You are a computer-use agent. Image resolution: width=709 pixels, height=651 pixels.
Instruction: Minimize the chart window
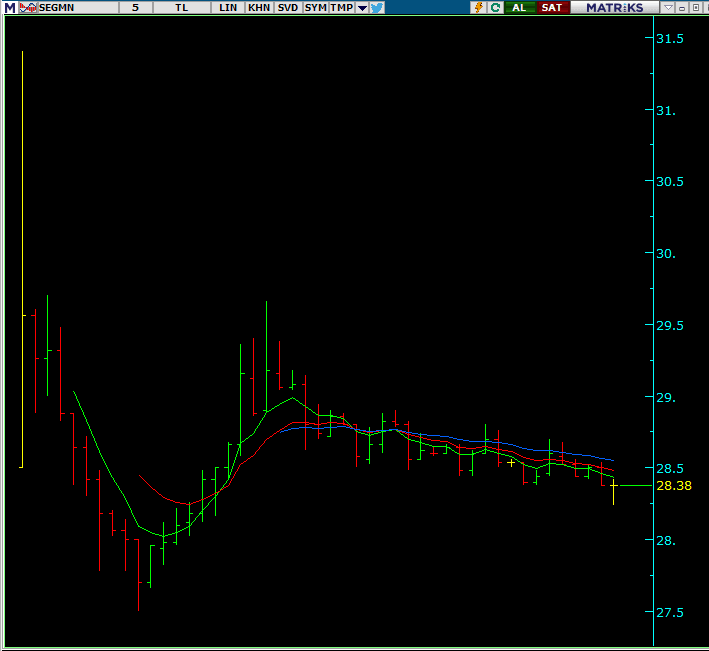click(682, 7)
